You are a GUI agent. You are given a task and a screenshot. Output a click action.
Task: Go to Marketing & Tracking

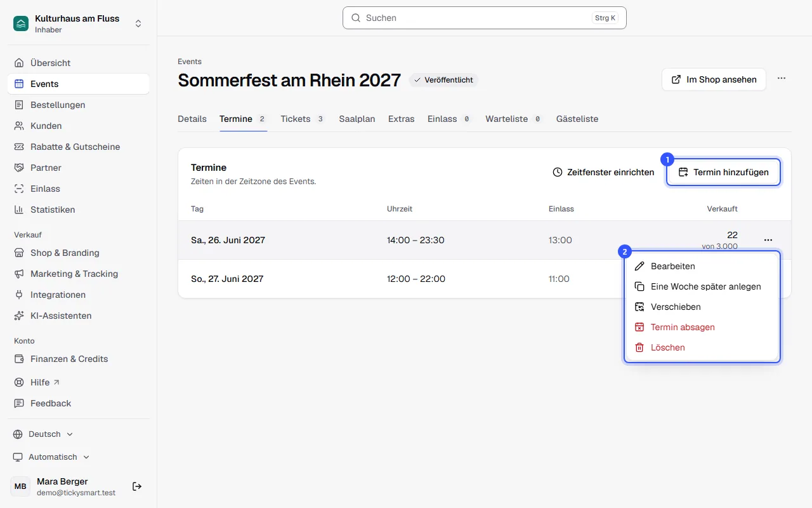[78, 274]
